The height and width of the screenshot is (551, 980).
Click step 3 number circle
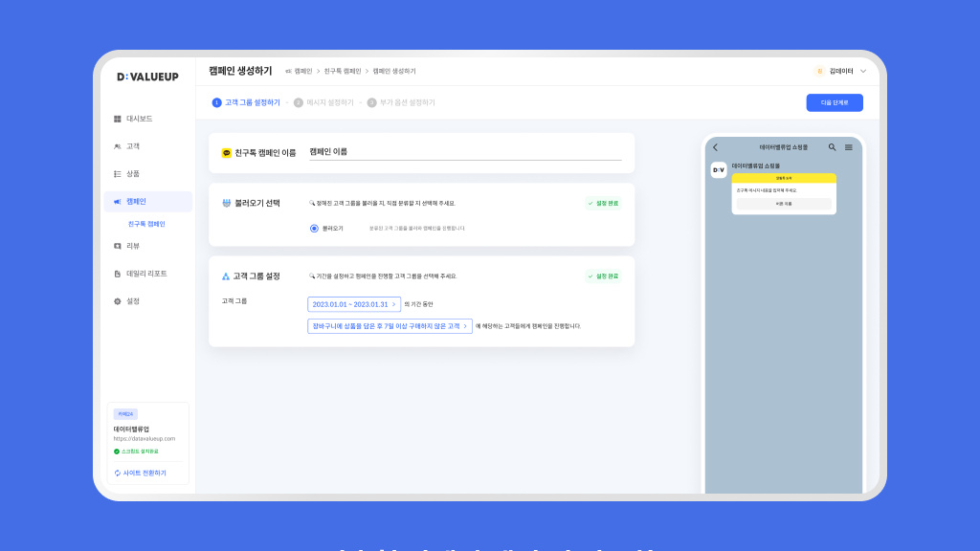click(372, 102)
